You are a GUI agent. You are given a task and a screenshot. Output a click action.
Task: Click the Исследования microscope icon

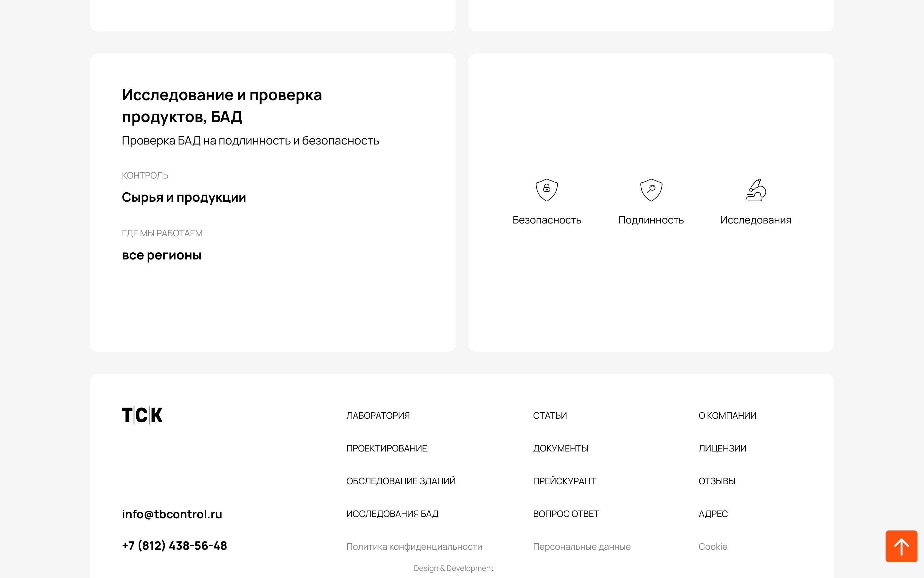(x=756, y=189)
